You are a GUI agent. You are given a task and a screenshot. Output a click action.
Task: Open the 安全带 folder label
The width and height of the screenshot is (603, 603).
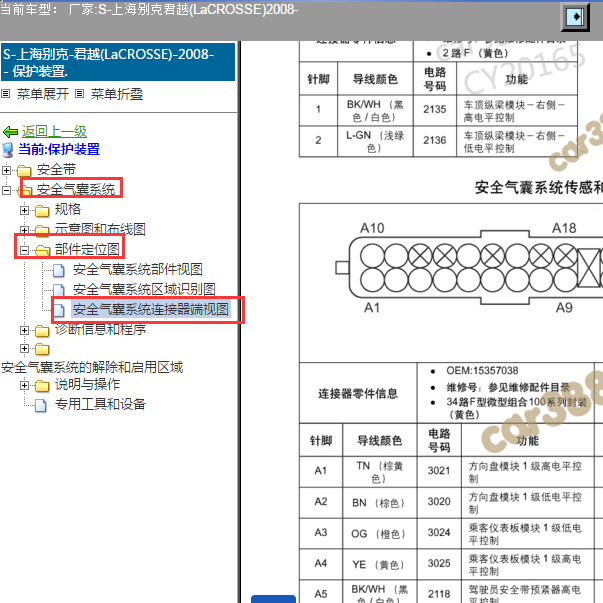(x=56, y=170)
